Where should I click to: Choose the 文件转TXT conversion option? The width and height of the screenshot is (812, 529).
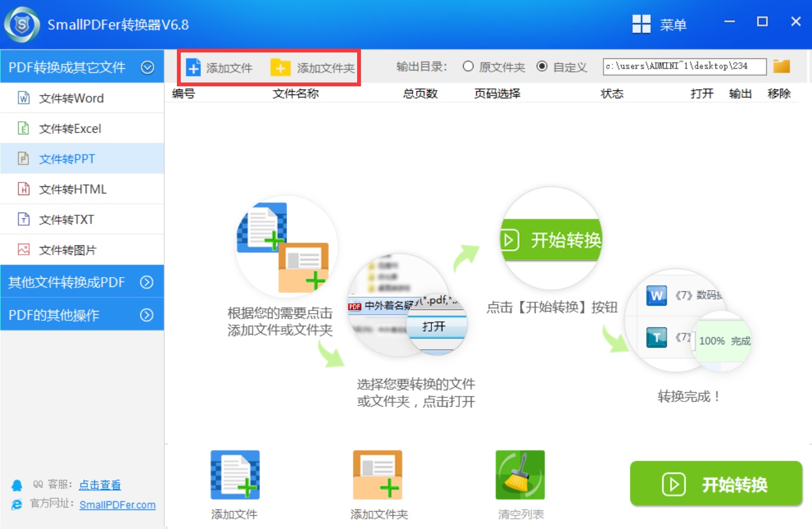pos(82,219)
